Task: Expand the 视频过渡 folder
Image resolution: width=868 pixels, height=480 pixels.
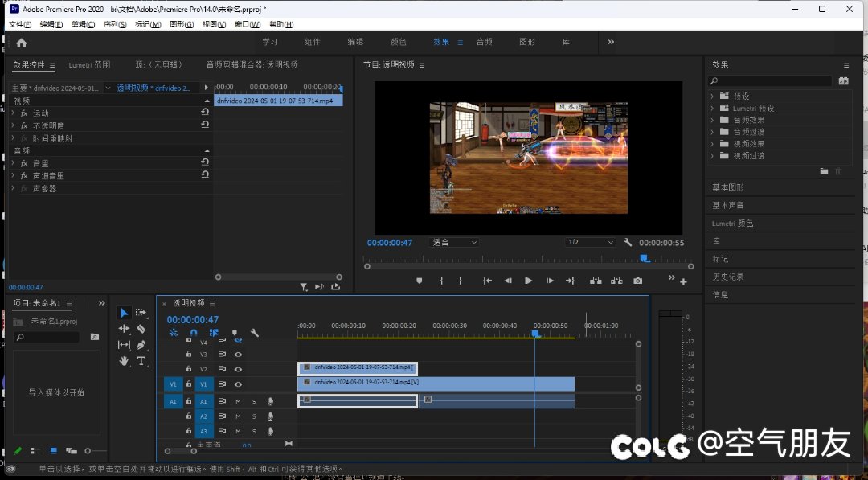Action: pyautogui.click(x=712, y=155)
